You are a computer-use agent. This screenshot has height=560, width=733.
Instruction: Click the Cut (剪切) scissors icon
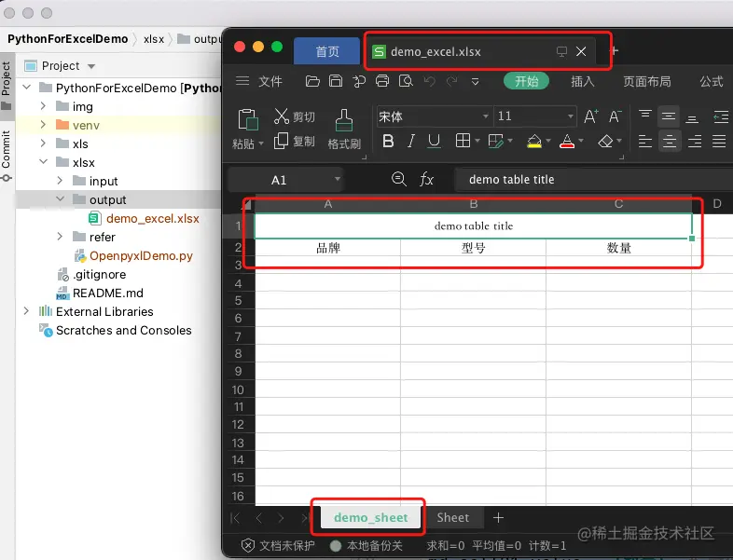[282, 116]
